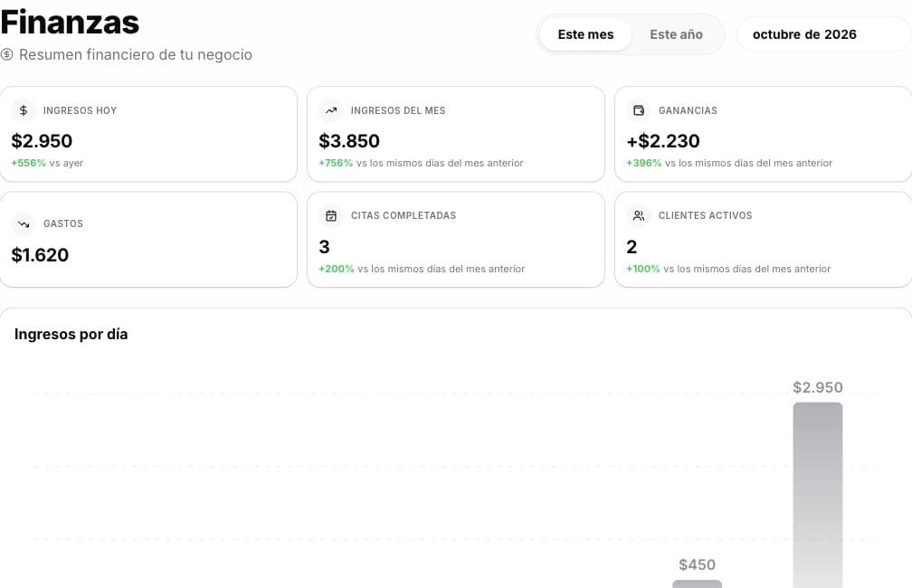Click the $1.620 expenses value
Screen dimensions: 912x588
pyautogui.click(x=40, y=255)
